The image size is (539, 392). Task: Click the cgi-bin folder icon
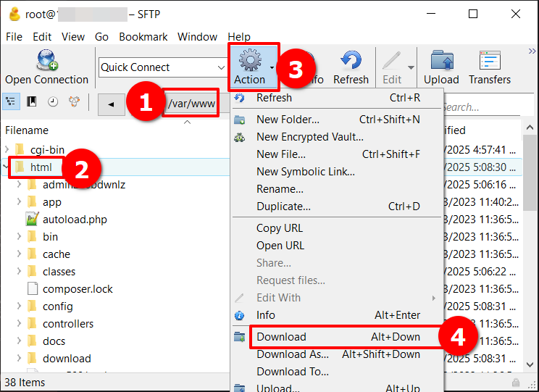point(20,150)
